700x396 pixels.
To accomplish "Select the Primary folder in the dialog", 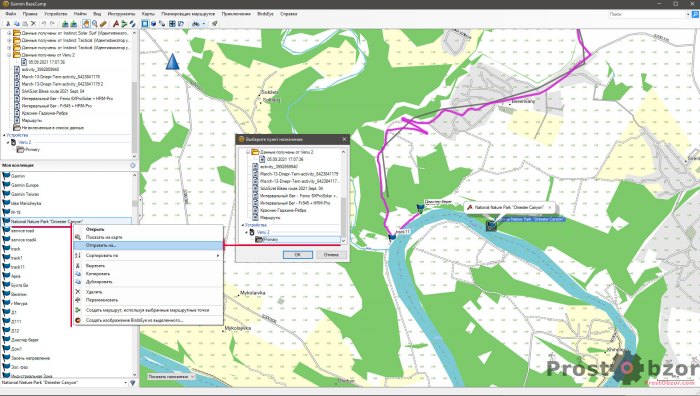I will 271,240.
